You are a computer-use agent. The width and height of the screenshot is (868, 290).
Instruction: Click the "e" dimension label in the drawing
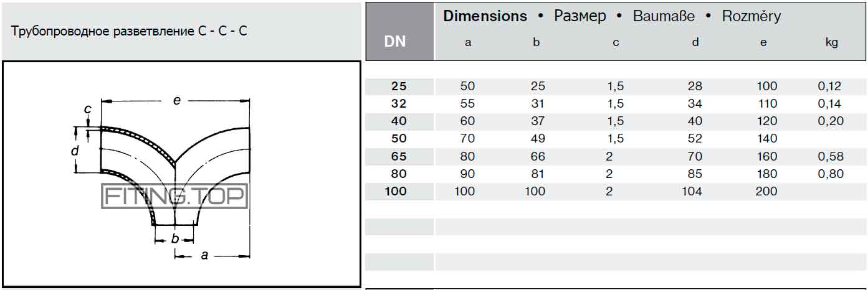pos(176,100)
